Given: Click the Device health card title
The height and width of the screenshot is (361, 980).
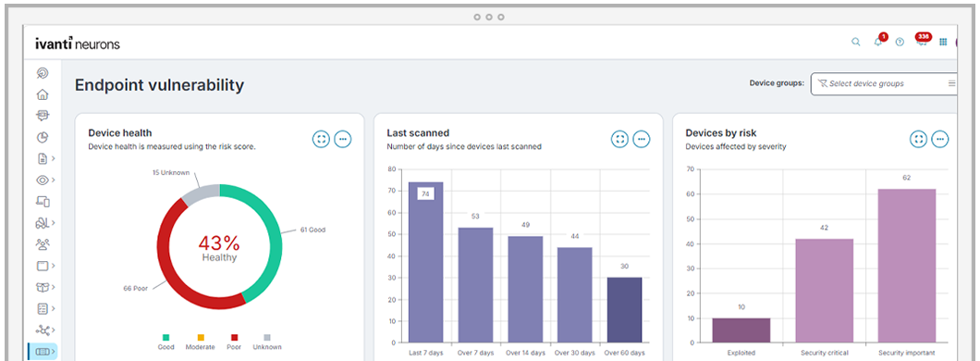Looking at the screenshot, I should 120,132.
